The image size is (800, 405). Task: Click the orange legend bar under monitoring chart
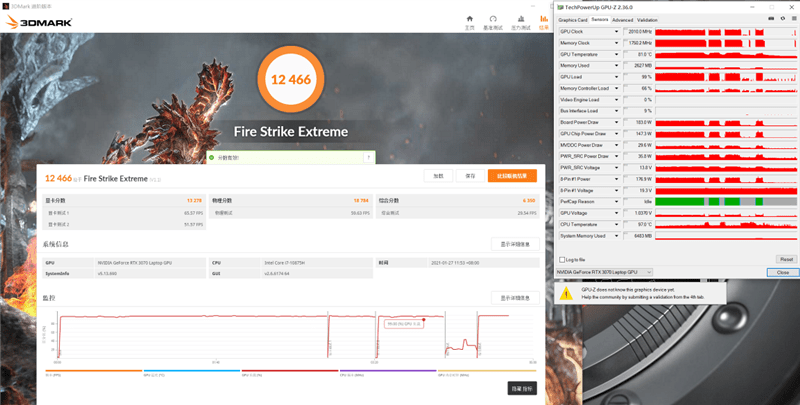coord(94,371)
